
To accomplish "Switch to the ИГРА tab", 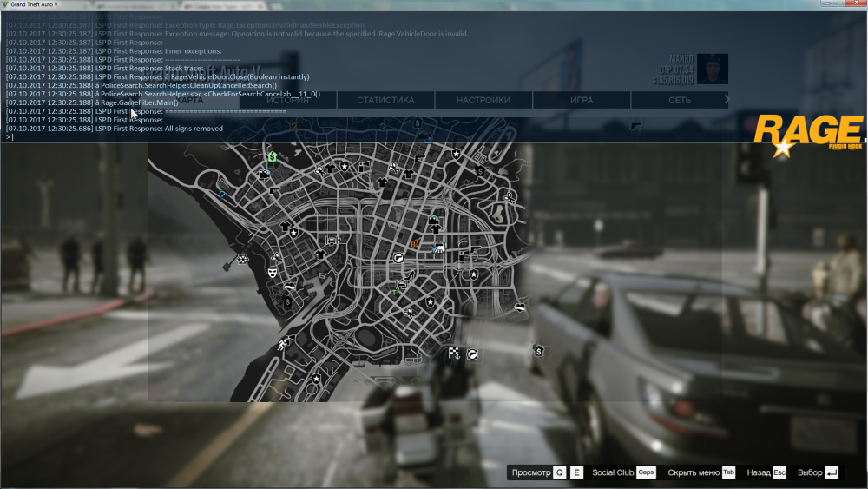I will pyautogui.click(x=582, y=100).
